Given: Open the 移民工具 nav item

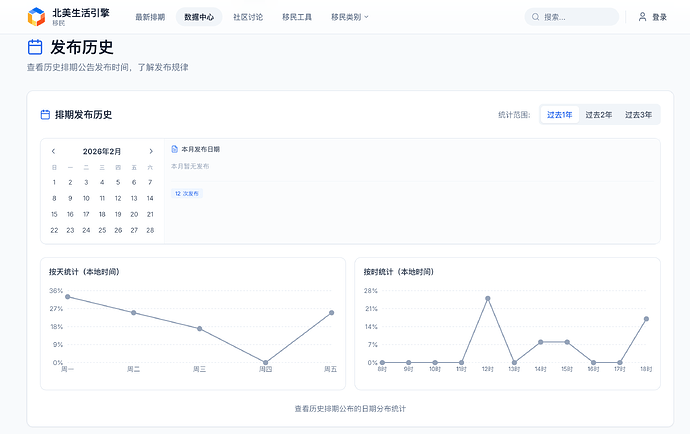Looking at the screenshot, I should pyautogui.click(x=297, y=17).
